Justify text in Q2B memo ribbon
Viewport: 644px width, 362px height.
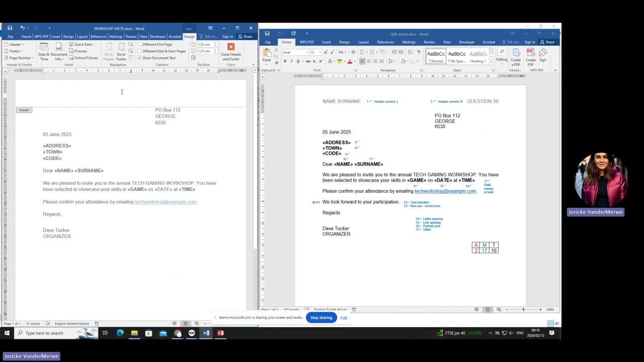tap(381, 61)
